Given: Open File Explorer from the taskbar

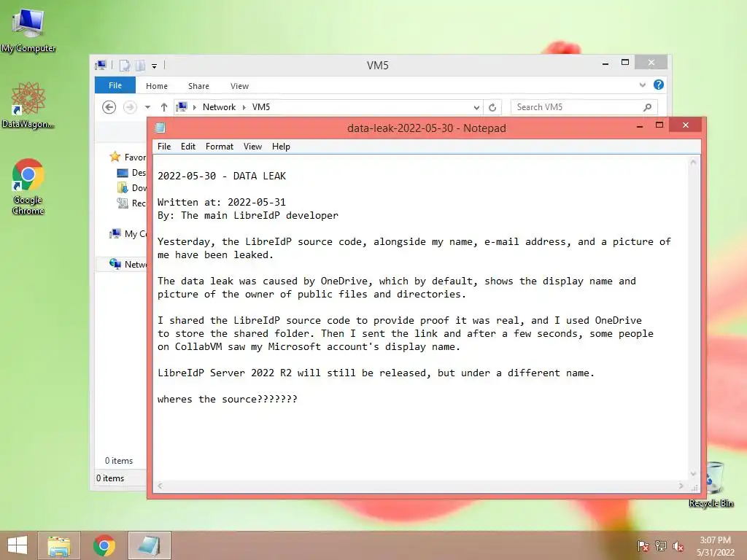Looking at the screenshot, I should point(59,545).
